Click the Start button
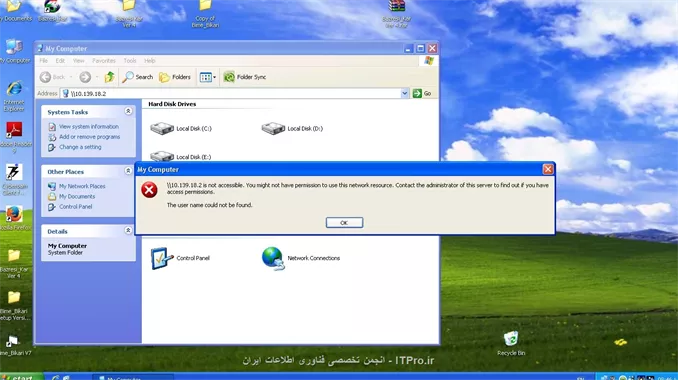The image size is (678, 380). [21, 377]
